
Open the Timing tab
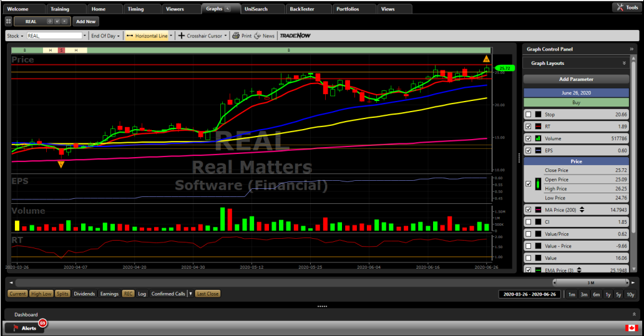pyautogui.click(x=142, y=9)
